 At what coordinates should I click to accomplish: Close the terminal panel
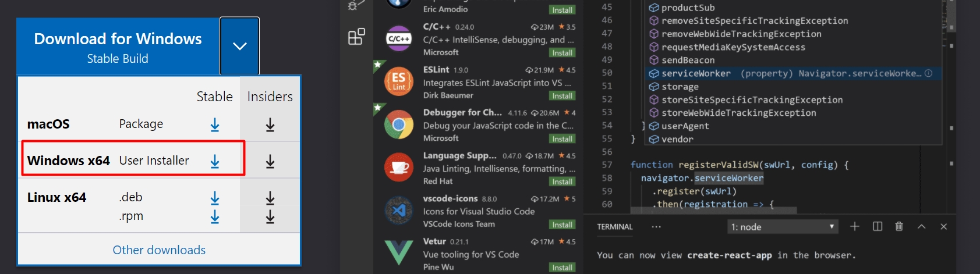[944, 226]
